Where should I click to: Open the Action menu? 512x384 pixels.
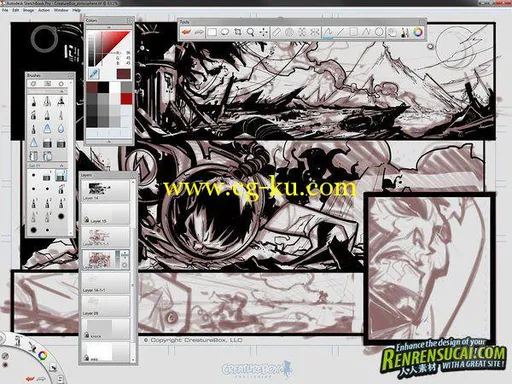[x=44, y=10]
